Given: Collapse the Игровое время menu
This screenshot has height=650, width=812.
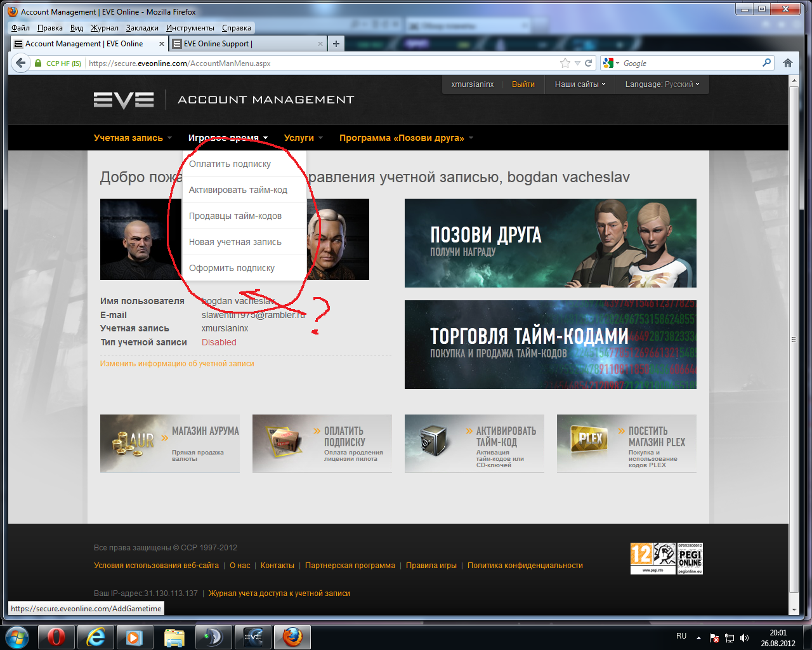Looking at the screenshot, I should [228, 138].
